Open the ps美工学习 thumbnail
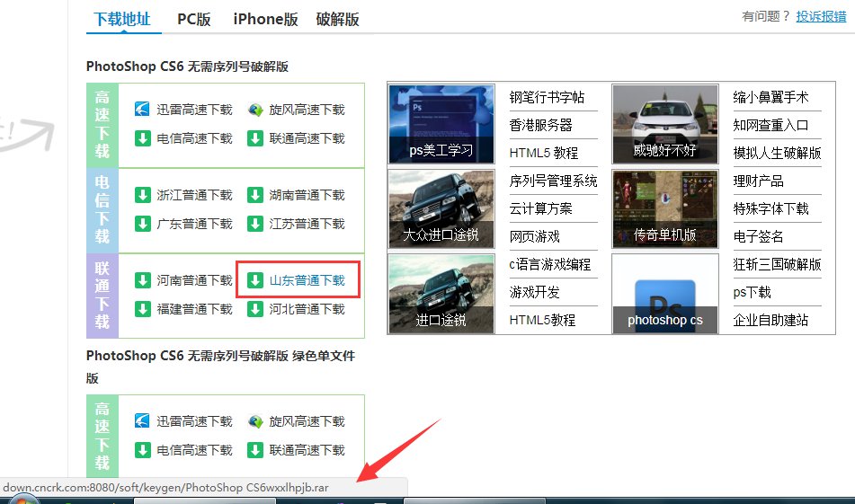 441,124
